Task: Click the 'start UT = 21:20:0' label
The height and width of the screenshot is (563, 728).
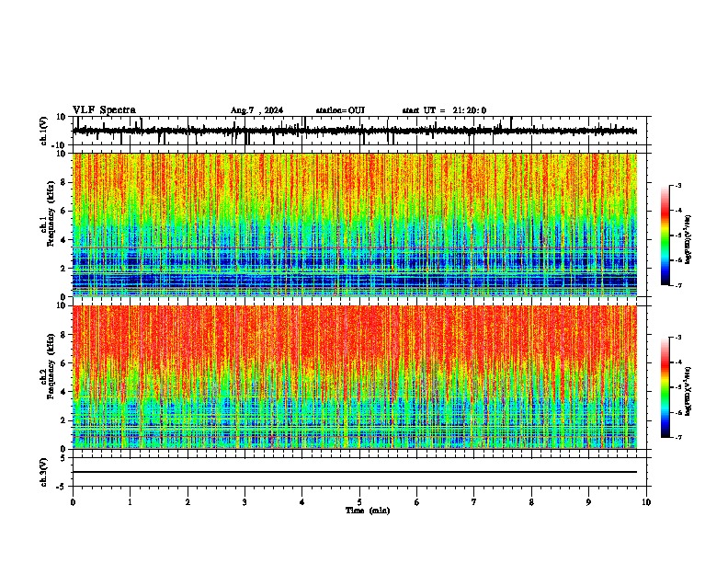Action: 444,110
